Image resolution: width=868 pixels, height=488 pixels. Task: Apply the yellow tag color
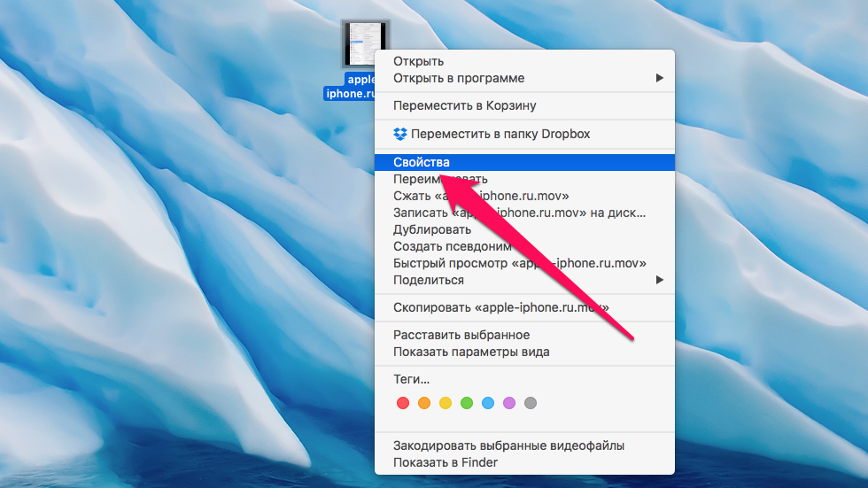[446, 403]
